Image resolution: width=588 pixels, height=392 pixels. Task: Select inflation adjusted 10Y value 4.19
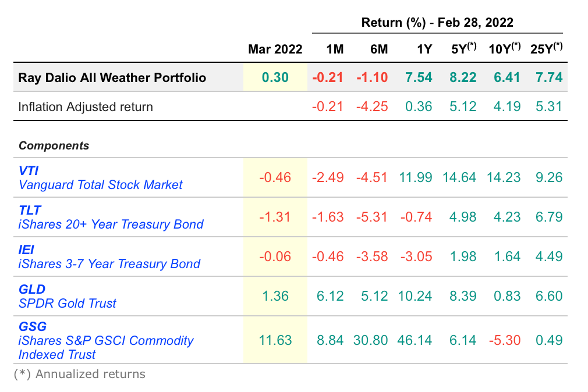pyautogui.click(x=507, y=106)
